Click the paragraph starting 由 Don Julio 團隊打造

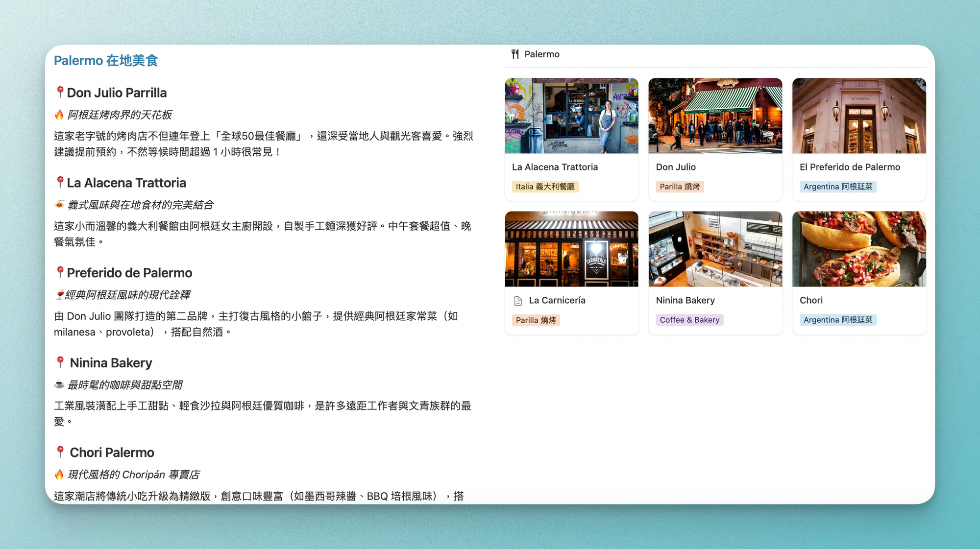[x=256, y=324]
